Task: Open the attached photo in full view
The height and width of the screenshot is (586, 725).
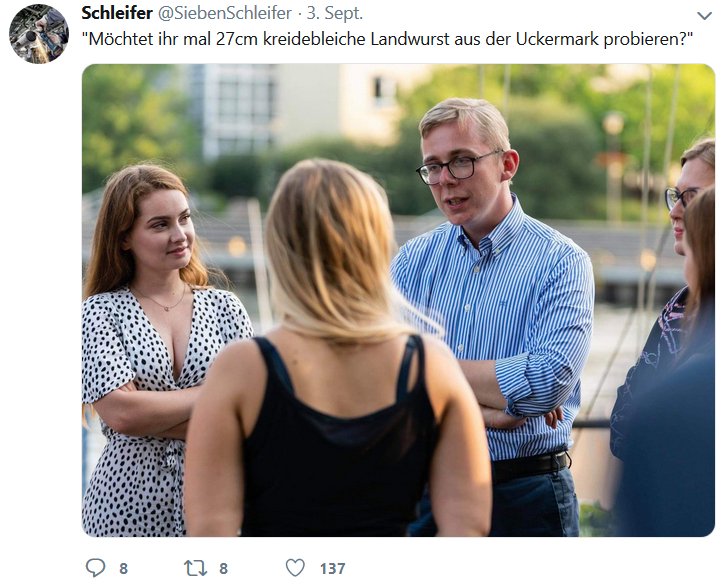Action: coord(399,300)
